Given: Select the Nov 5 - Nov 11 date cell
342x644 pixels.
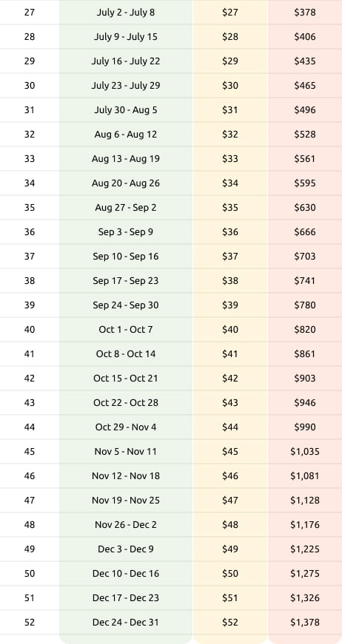Looking at the screenshot, I should tap(126, 451).
